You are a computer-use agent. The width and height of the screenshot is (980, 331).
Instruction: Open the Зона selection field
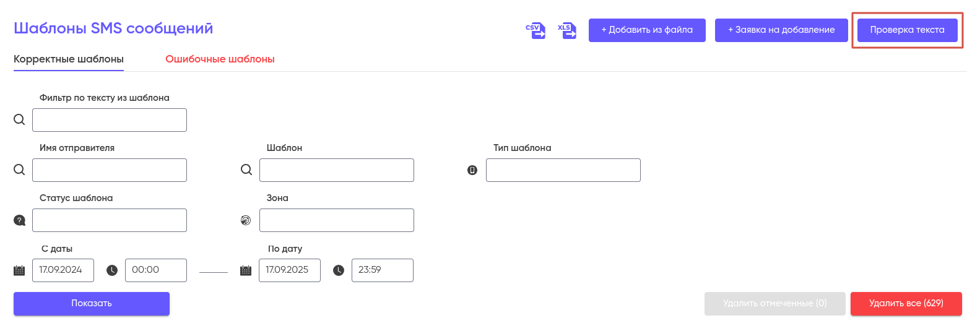click(336, 220)
